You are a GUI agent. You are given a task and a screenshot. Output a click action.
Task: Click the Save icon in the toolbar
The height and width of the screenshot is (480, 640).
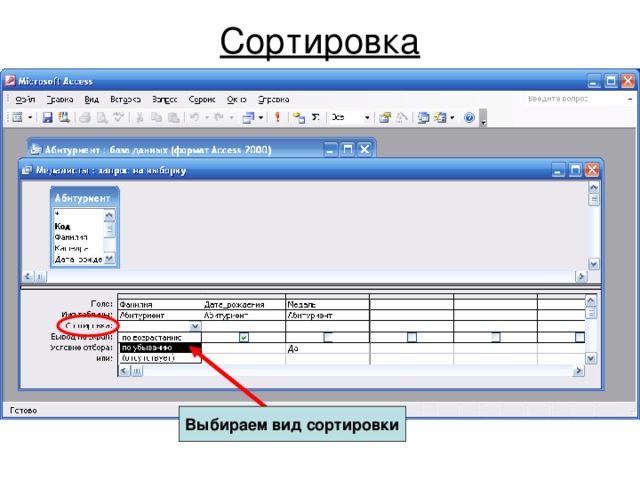click(47, 118)
